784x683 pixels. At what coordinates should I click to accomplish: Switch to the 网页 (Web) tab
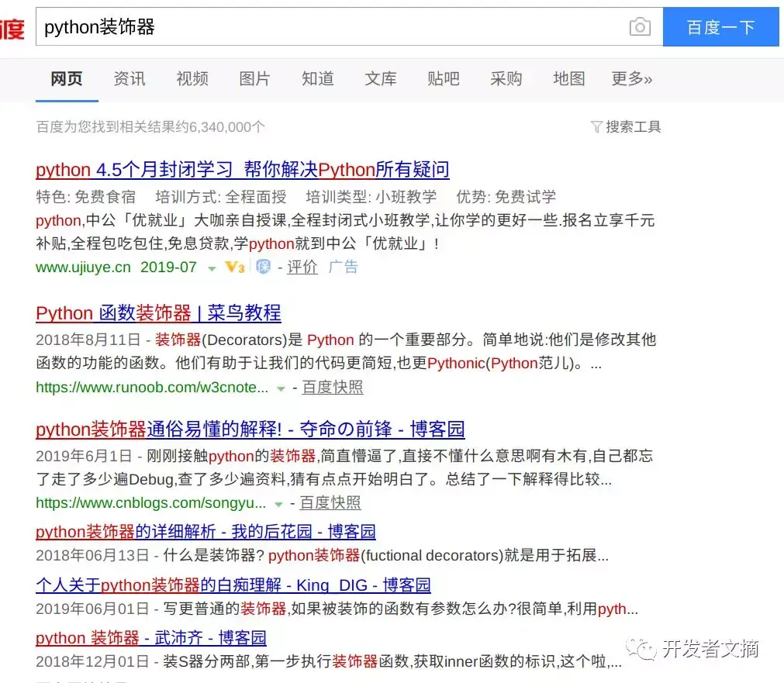(66, 79)
